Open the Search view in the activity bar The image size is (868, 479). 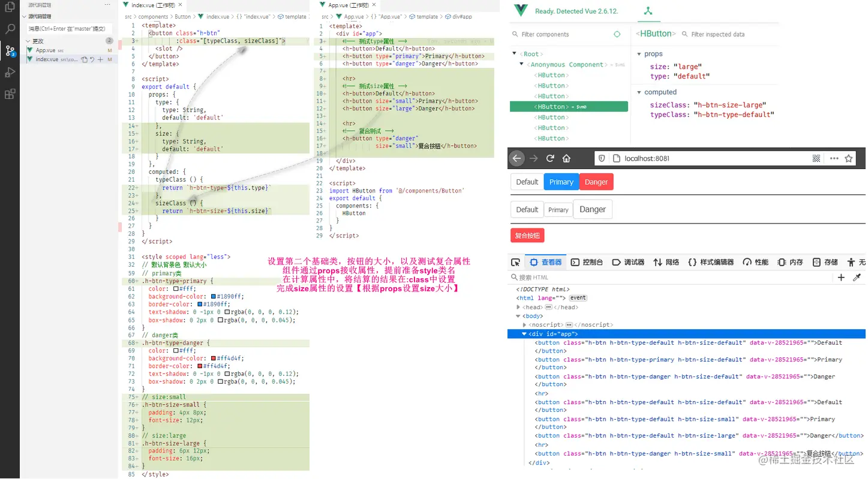(x=10, y=28)
